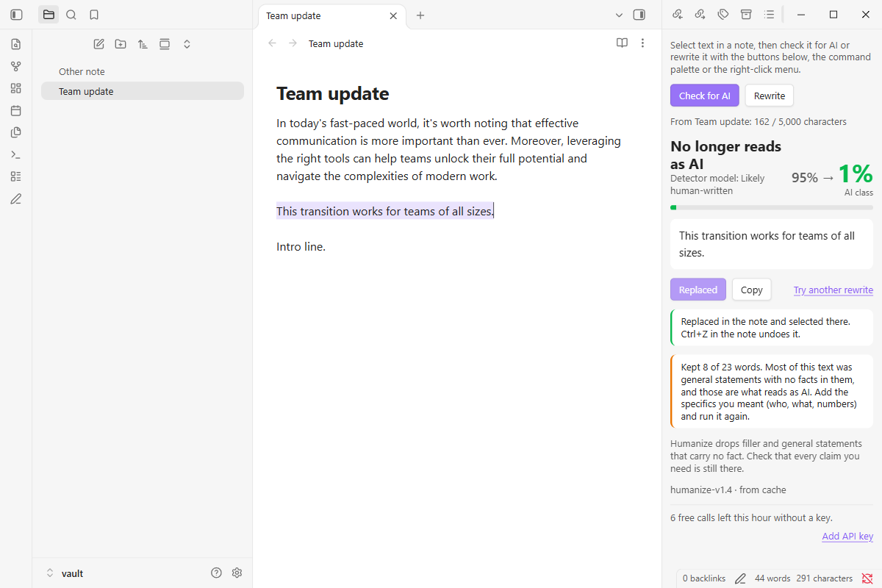Click the 'No longer reads as AI' heading
The height and width of the screenshot is (588, 882).
coord(725,155)
